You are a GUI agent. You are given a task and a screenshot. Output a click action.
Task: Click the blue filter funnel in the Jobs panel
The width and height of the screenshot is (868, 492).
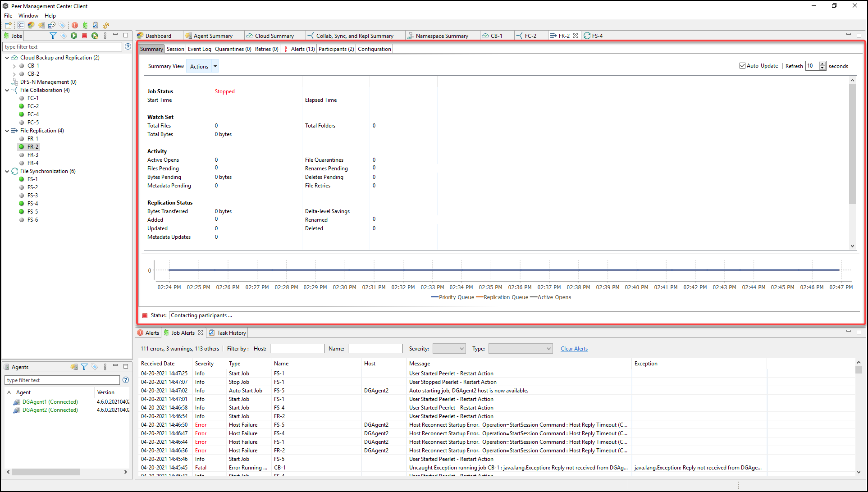53,36
